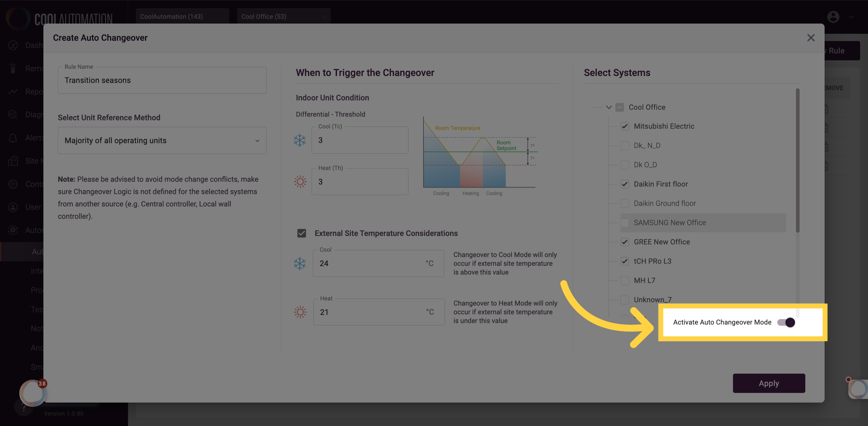Click the snowflake icon beside external Cool
This screenshot has width=868, height=426.
click(300, 263)
